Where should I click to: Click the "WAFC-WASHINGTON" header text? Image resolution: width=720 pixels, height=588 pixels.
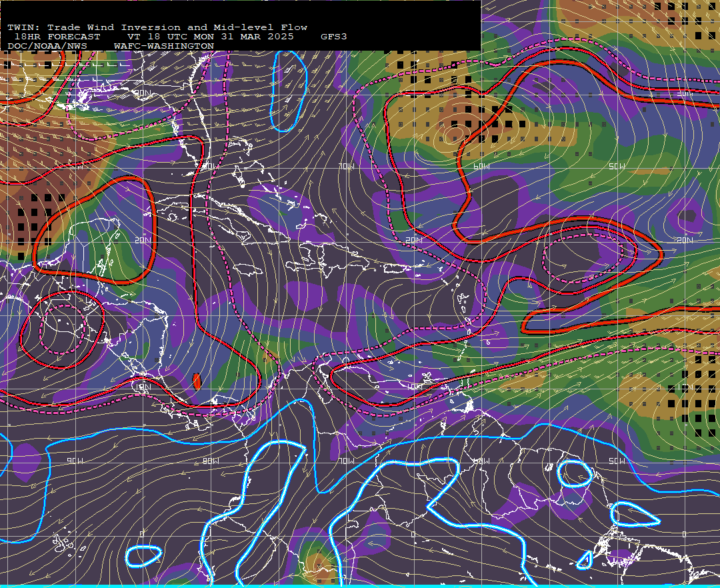point(164,47)
